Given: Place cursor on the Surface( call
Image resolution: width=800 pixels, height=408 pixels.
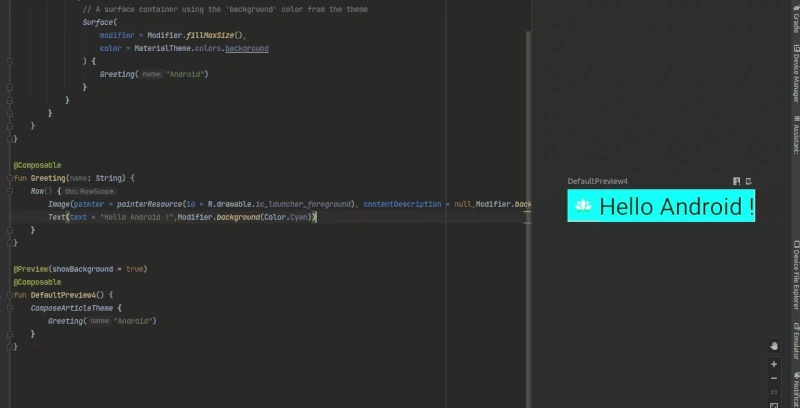Looking at the screenshot, I should click(x=100, y=22).
